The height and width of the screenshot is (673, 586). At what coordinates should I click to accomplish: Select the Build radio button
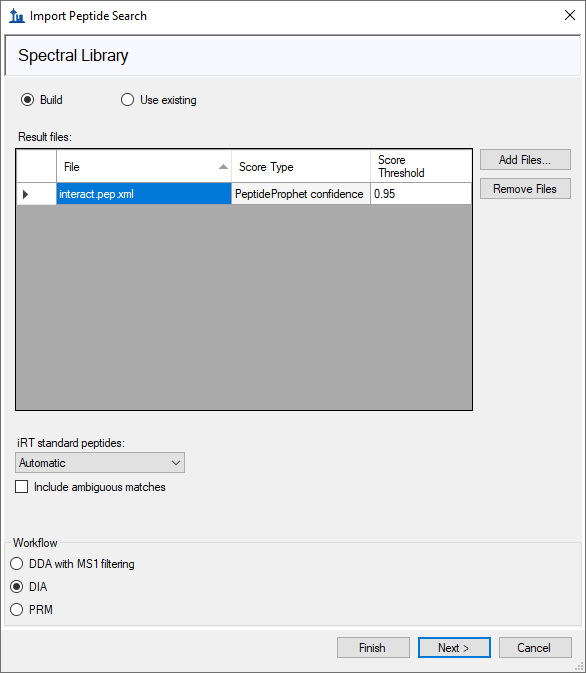click(x=27, y=100)
